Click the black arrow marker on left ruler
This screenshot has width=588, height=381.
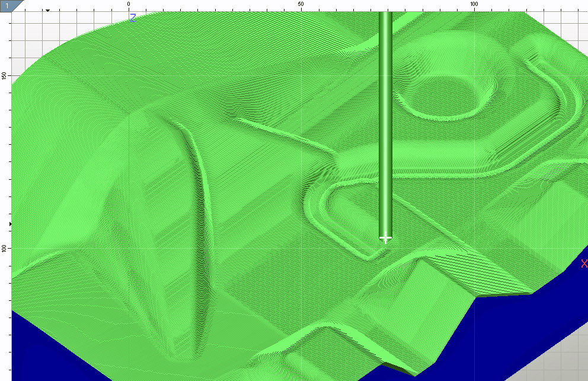pyautogui.click(x=10, y=224)
